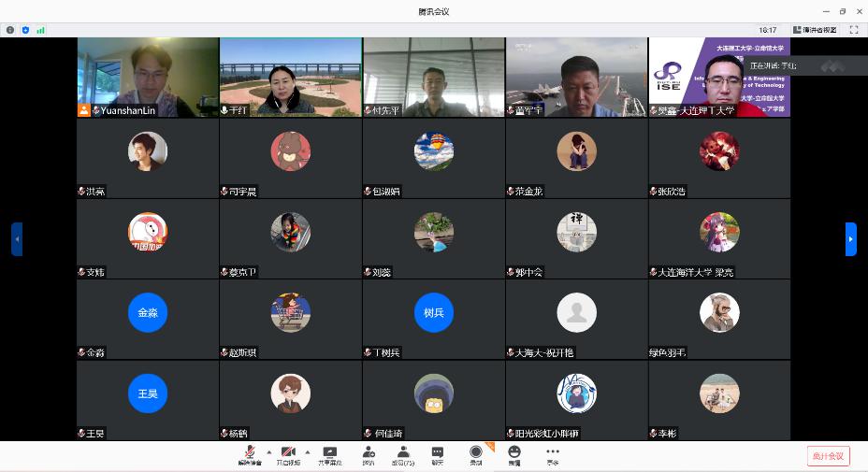Go to next page of participants
The height and width of the screenshot is (472, 868).
coord(850,239)
